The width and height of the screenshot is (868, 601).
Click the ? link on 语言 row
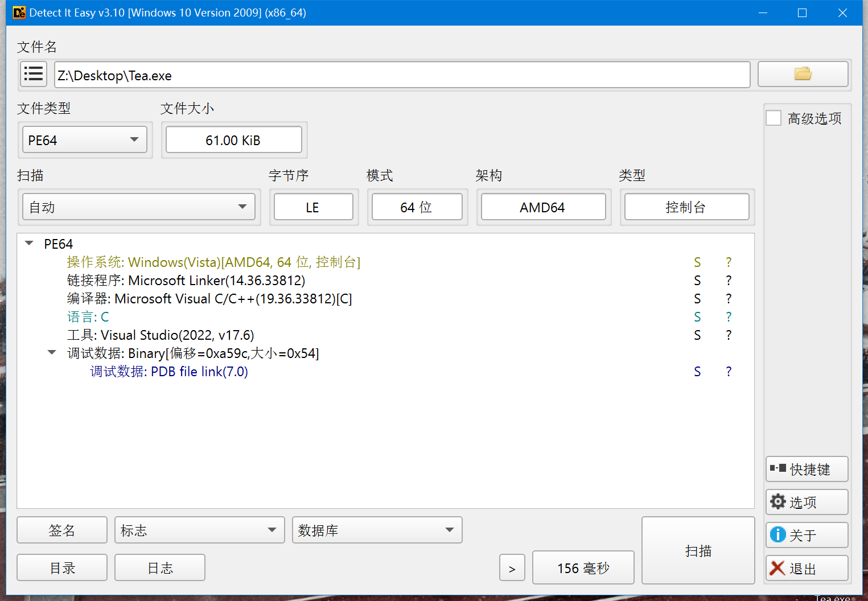[x=729, y=316]
